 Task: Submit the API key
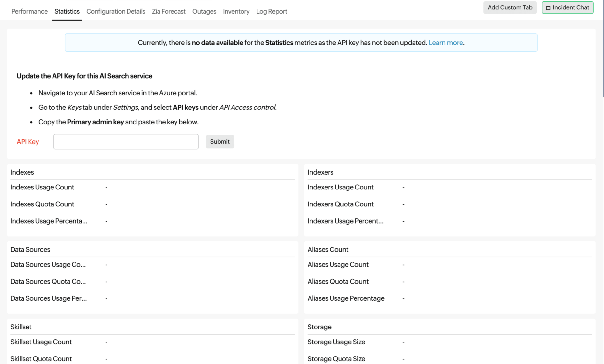click(220, 141)
